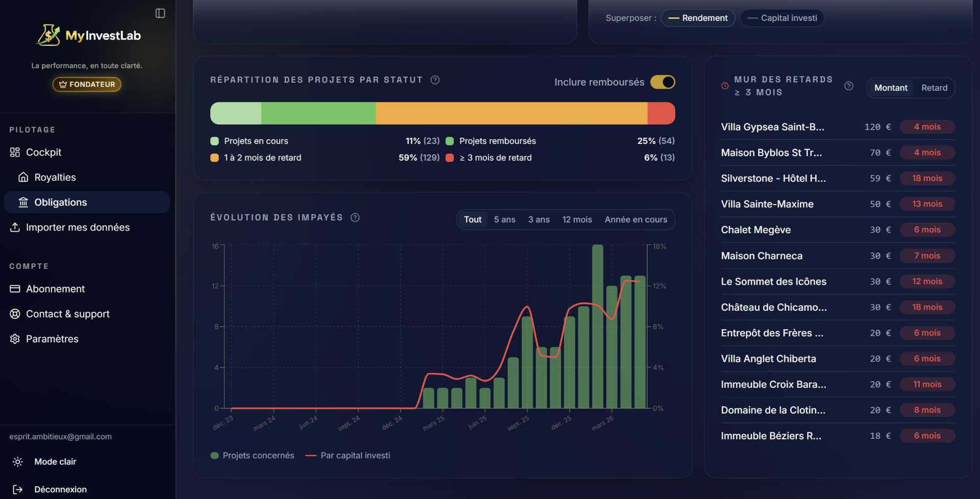
Task: Select the Montant sort option
Action: pos(891,88)
